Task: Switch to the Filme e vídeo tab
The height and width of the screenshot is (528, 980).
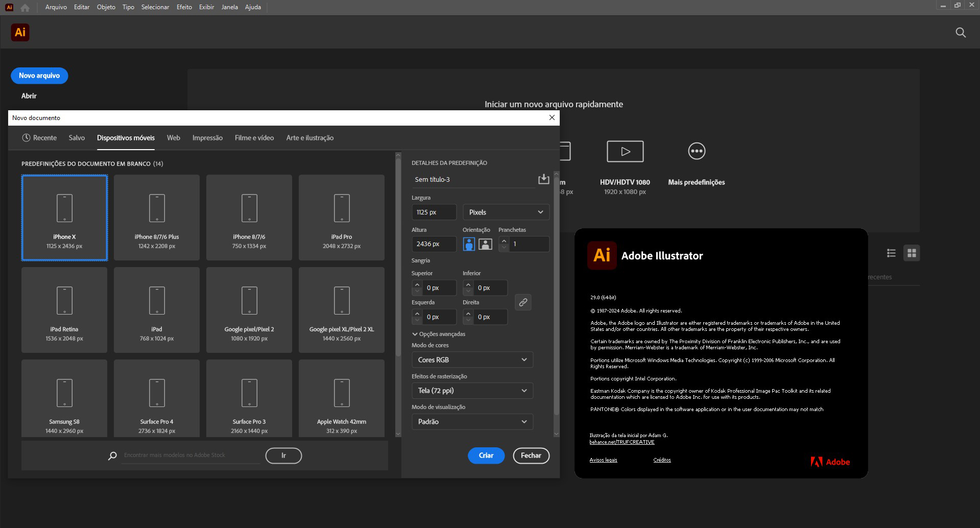Action: pyautogui.click(x=254, y=138)
